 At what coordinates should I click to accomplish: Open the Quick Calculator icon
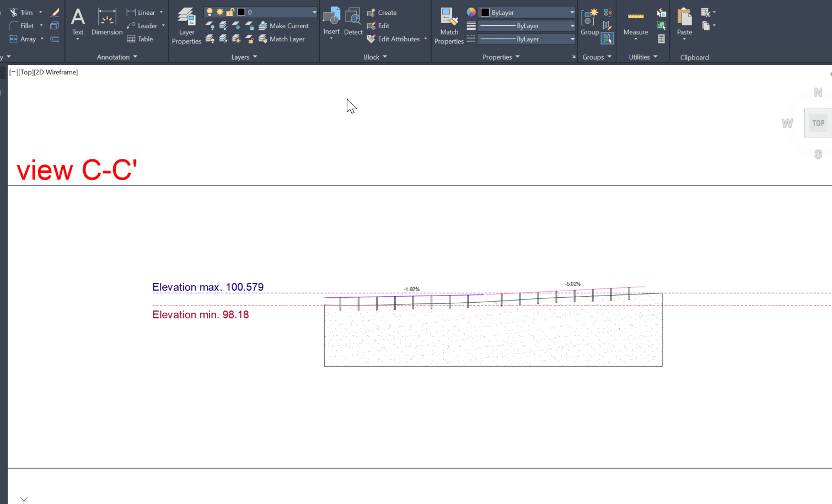[661, 39]
